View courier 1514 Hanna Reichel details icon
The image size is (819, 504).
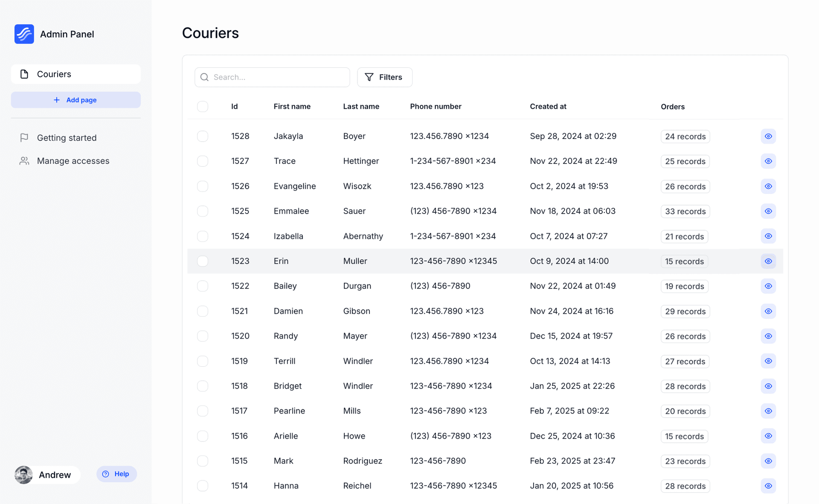(768, 486)
